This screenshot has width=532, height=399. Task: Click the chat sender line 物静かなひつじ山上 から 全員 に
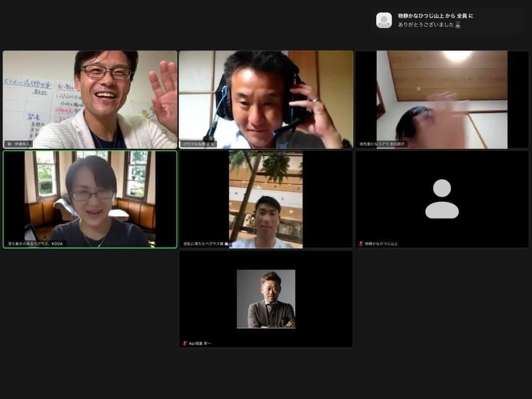click(436, 16)
